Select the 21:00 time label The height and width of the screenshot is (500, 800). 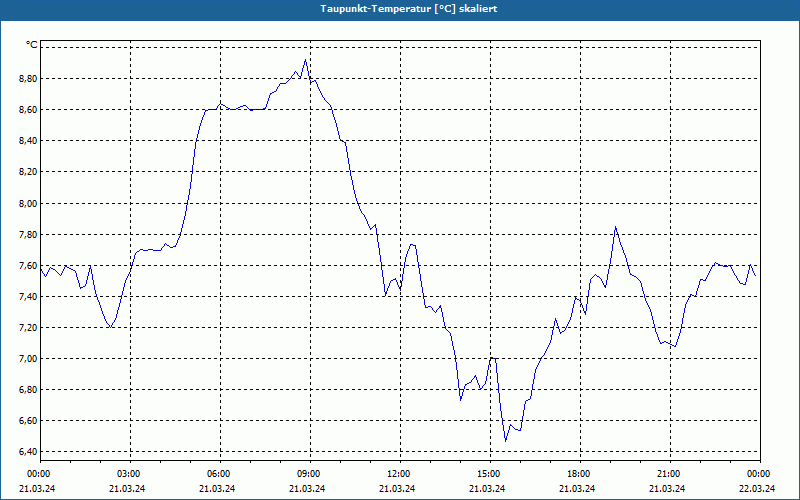coord(669,474)
